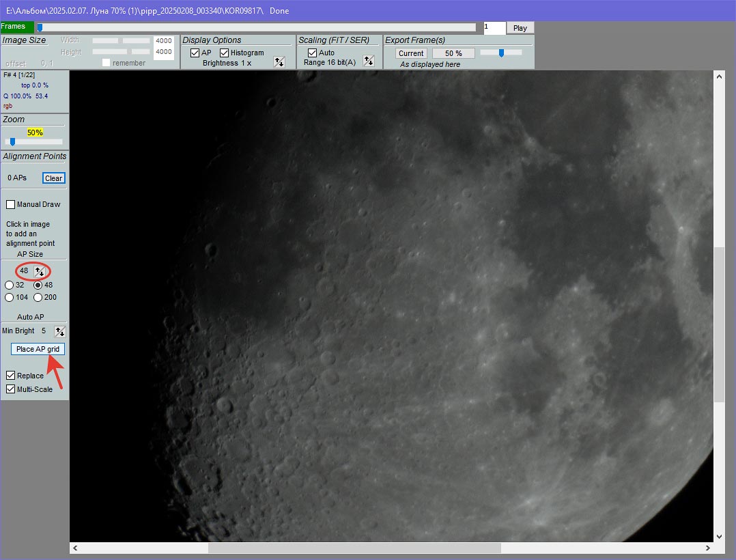Click the horizontal scroll-left arrow
This screenshot has height=560, width=736.
[x=76, y=548]
